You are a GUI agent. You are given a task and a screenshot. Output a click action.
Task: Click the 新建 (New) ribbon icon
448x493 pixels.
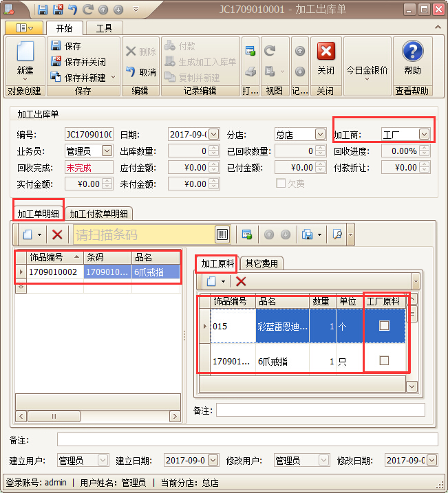[25, 58]
